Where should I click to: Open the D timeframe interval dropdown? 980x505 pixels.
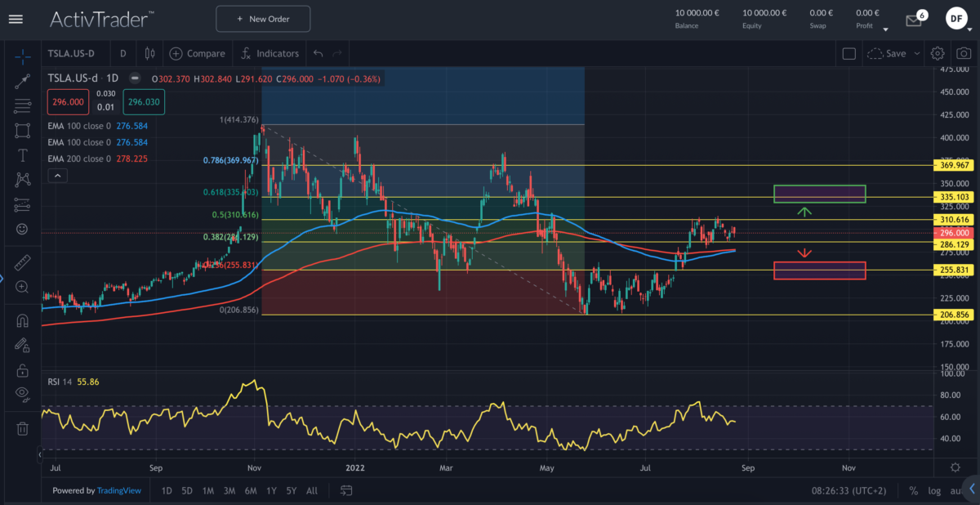(x=123, y=53)
